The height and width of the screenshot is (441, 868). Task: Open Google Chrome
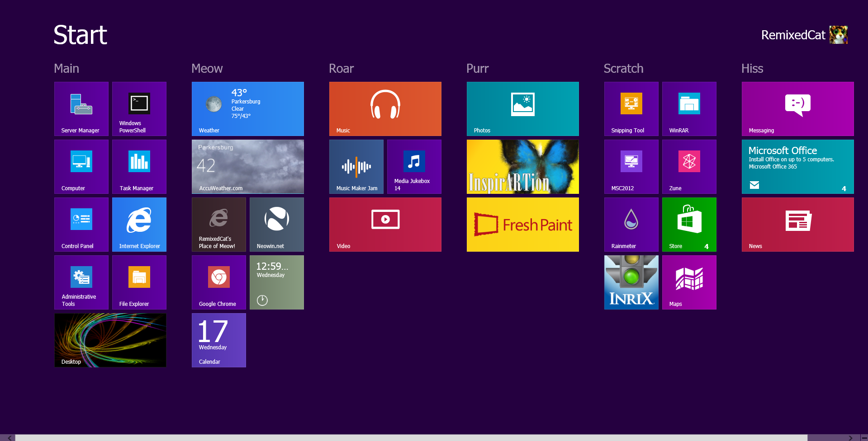pos(218,282)
